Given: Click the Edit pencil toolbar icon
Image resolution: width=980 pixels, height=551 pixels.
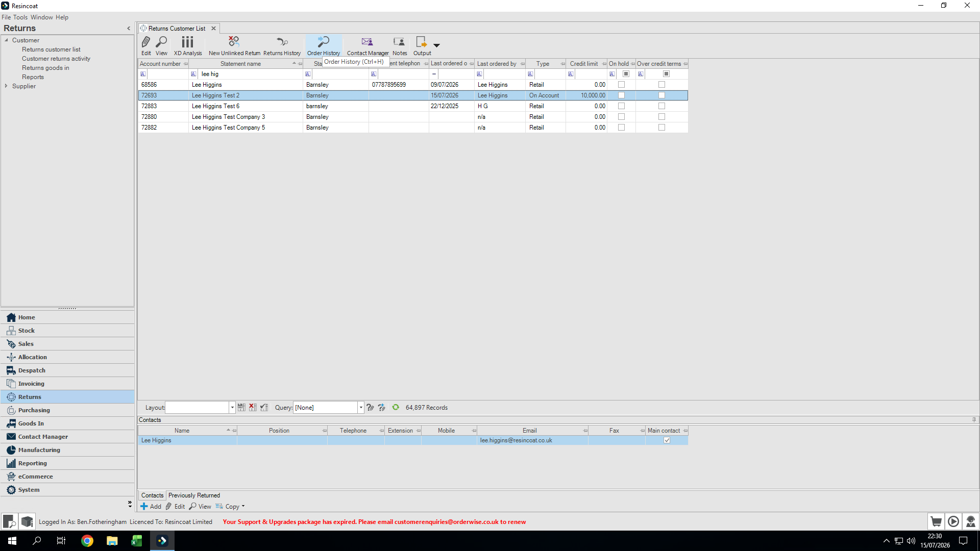Looking at the screenshot, I should [x=146, y=45].
